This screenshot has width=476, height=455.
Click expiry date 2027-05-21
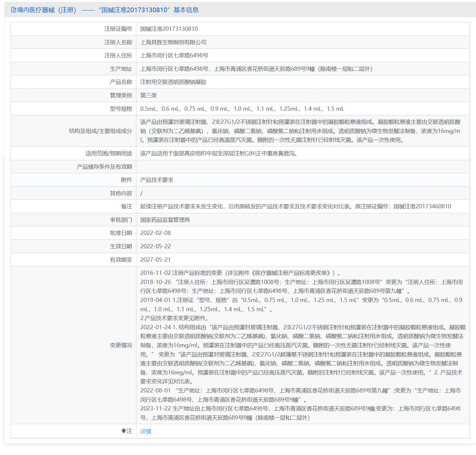point(155,260)
